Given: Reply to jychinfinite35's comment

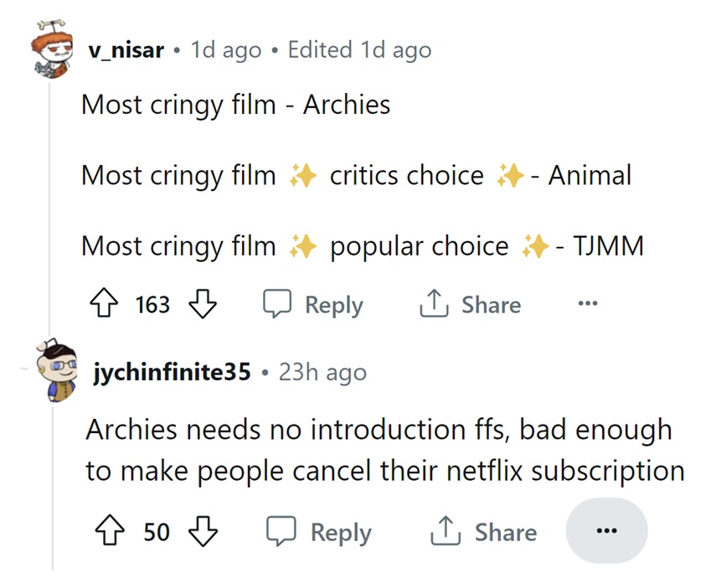Looking at the screenshot, I should pyautogui.click(x=318, y=532).
